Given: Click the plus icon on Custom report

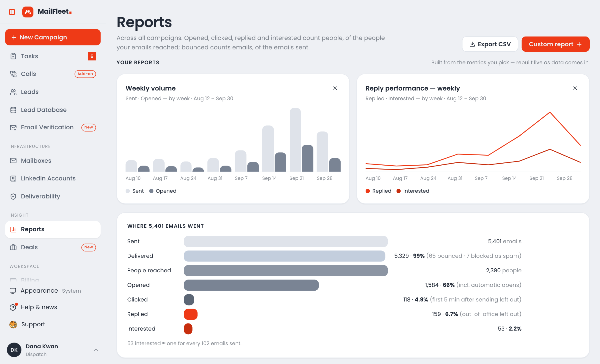Looking at the screenshot, I should pyautogui.click(x=579, y=44).
